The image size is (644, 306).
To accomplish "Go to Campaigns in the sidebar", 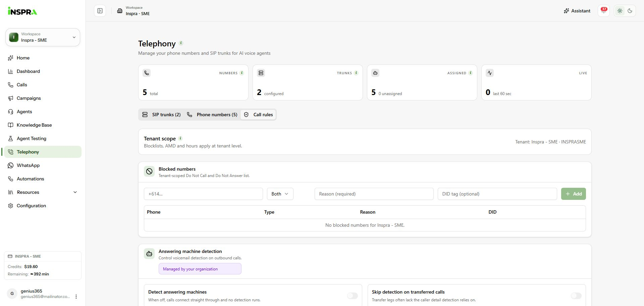I will [x=43, y=98].
